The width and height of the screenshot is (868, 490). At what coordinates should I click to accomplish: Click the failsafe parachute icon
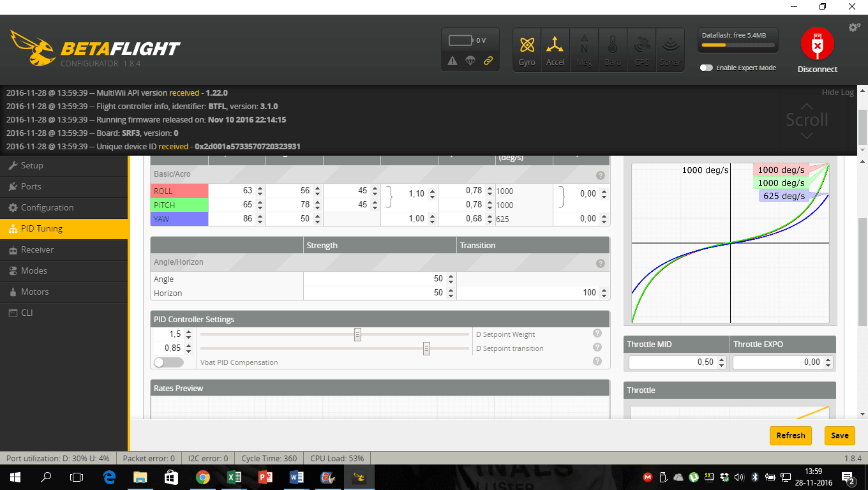470,61
